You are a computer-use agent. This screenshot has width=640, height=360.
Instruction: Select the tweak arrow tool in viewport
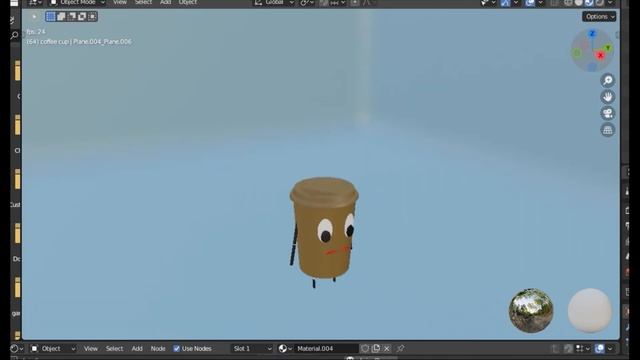point(34,17)
